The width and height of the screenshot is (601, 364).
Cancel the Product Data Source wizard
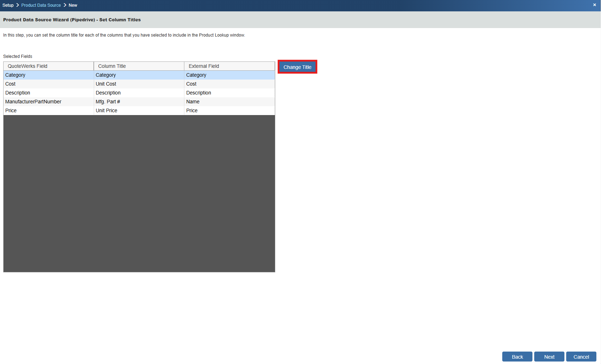pos(581,357)
